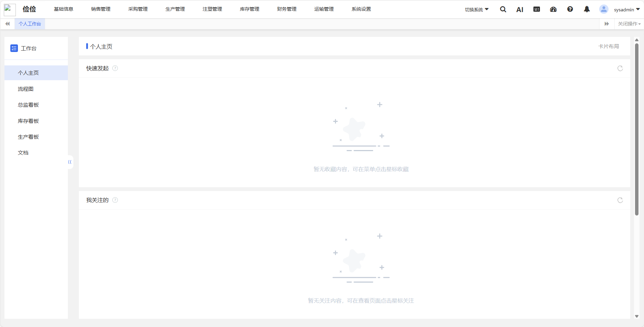
Task: Open the keyboard shortcuts panel
Action: pos(536,9)
